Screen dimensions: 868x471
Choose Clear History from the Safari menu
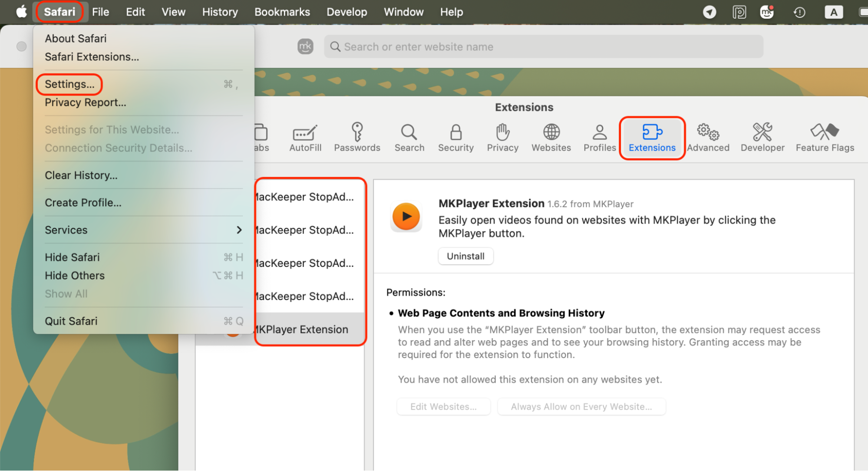point(81,175)
